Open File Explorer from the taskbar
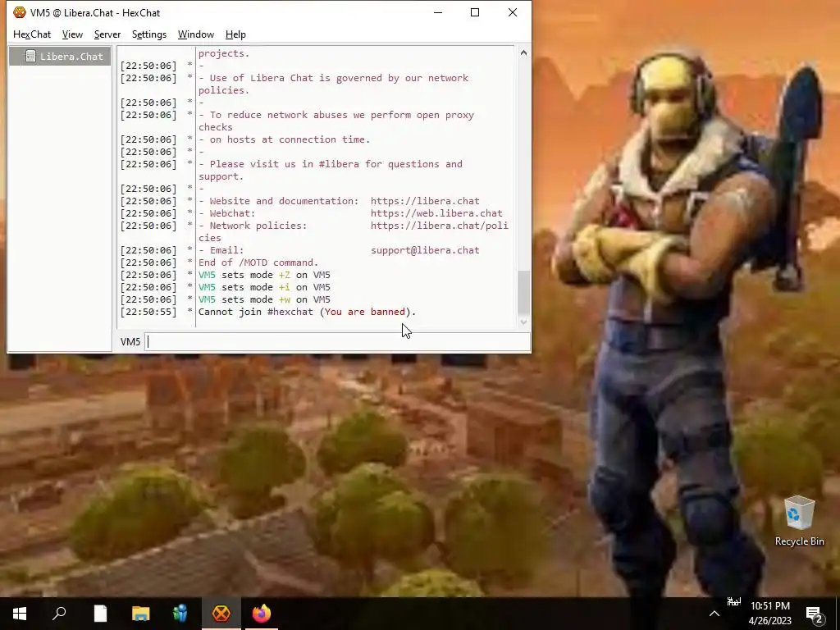 coord(140,614)
